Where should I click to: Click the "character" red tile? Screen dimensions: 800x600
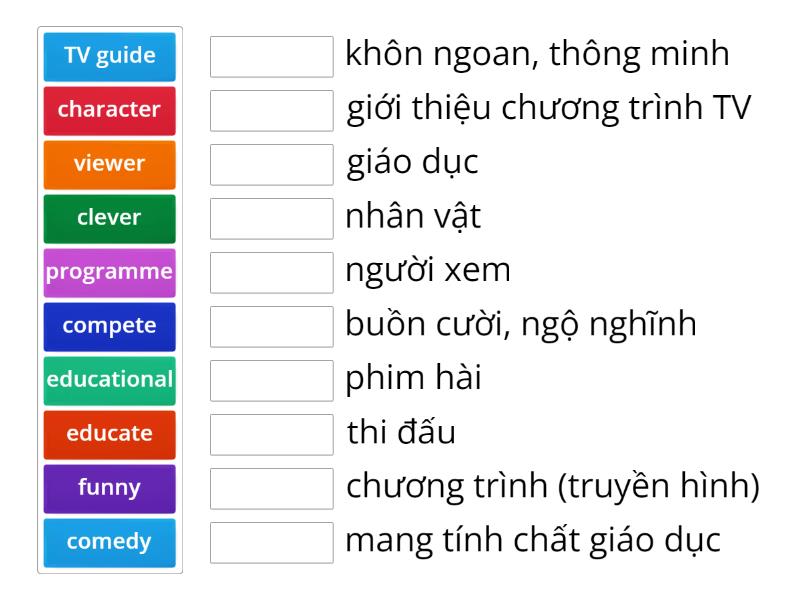[x=109, y=111]
